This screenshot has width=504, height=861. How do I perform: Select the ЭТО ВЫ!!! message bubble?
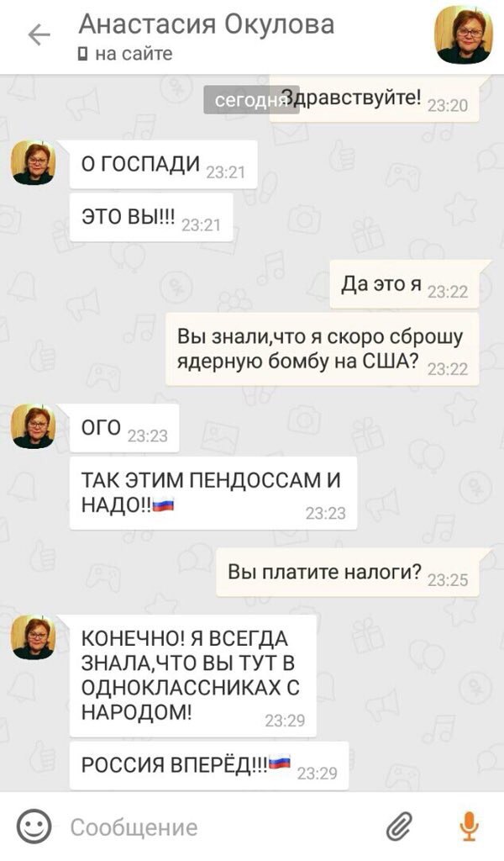pyautogui.click(x=151, y=218)
